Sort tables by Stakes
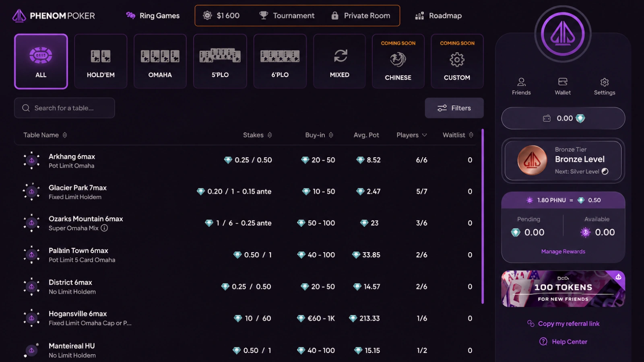 (258, 135)
